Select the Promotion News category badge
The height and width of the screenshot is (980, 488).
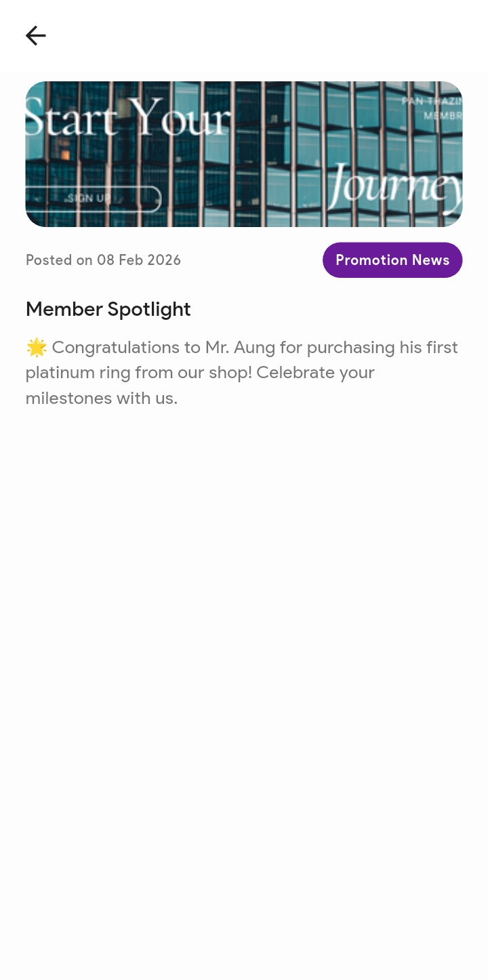(392, 260)
